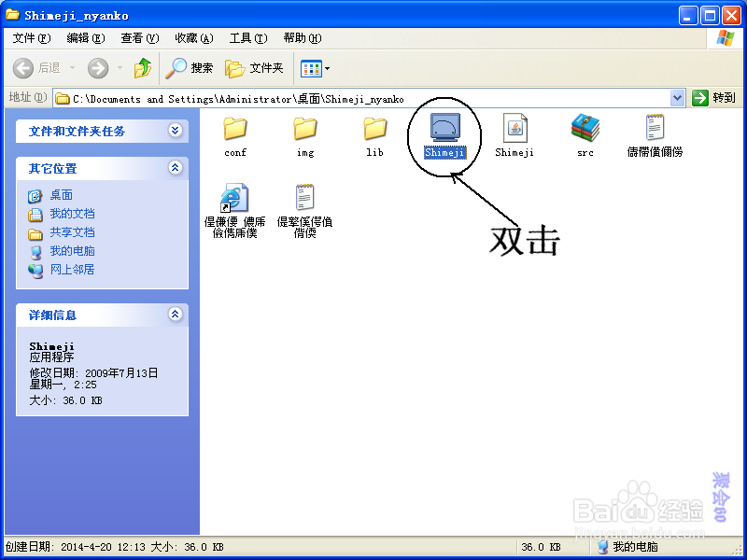The width and height of the screenshot is (747, 560).
Task: Open the address bar dropdown list
Action: click(x=677, y=98)
